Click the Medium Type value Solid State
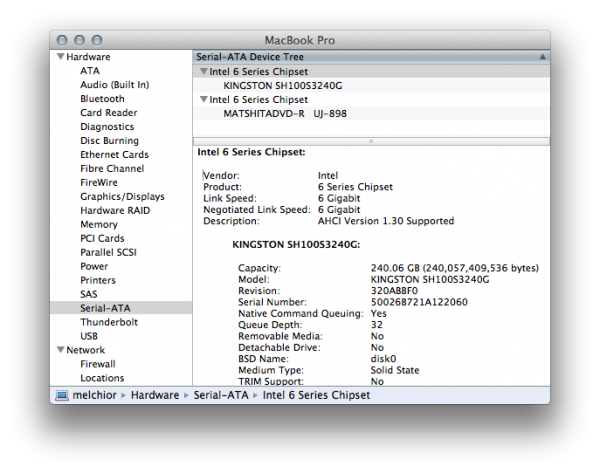Viewport: 600px width, 473px height. click(x=395, y=370)
